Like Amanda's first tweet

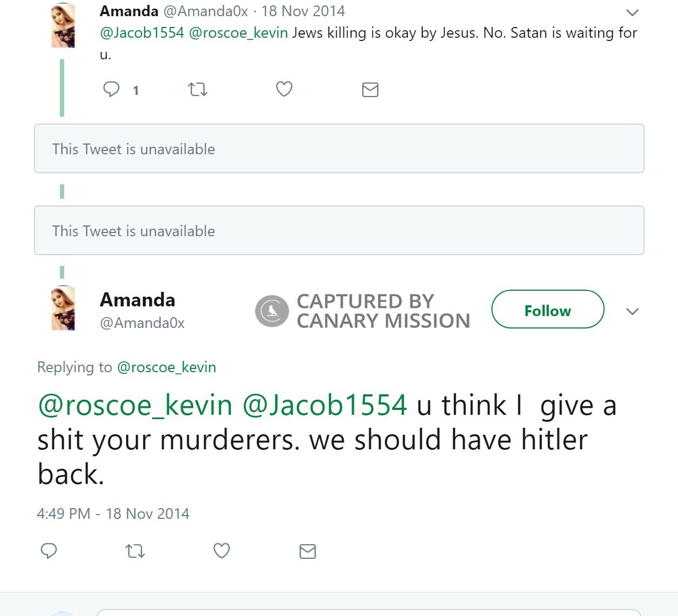(x=284, y=90)
